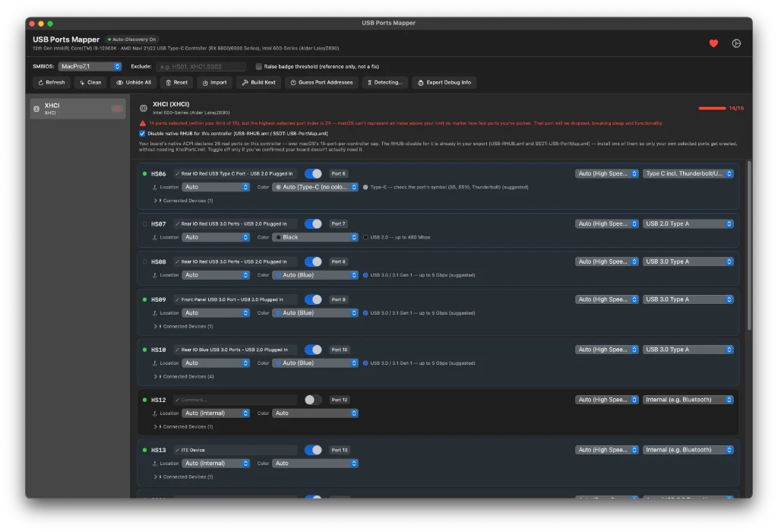The image size is (778, 532).
Task: Enable the HS12 port switch
Action: 313,400
